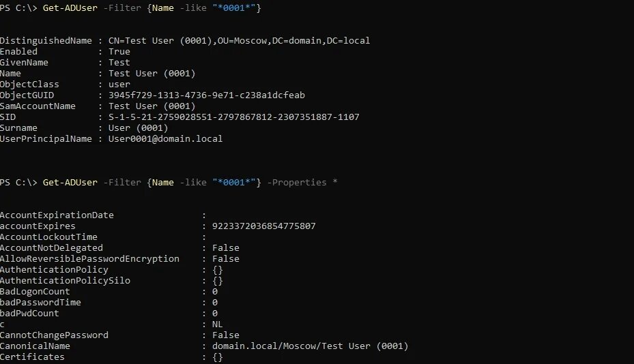
Task: Click the Certificates property name
Action: coord(32,357)
